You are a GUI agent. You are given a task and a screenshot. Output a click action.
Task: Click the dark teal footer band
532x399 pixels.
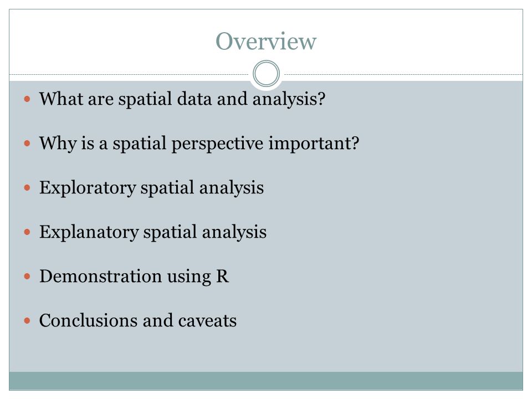coord(266,381)
